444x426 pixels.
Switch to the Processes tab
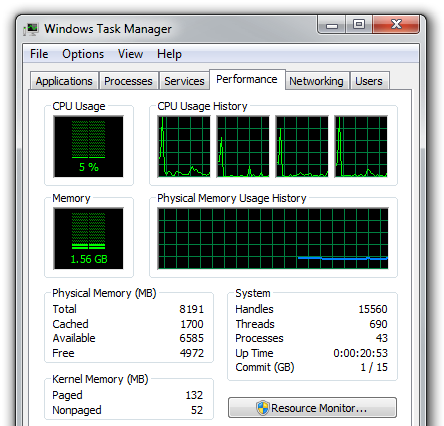click(128, 81)
